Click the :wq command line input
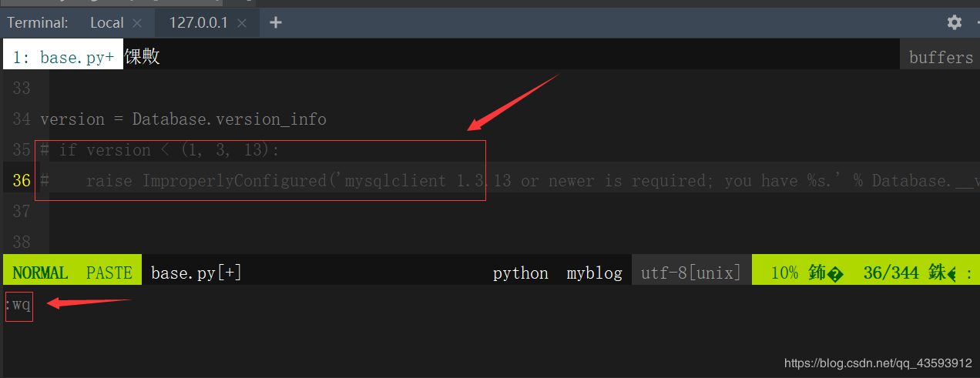Image resolution: width=980 pixels, height=378 pixels. click(x=20, y=306)
